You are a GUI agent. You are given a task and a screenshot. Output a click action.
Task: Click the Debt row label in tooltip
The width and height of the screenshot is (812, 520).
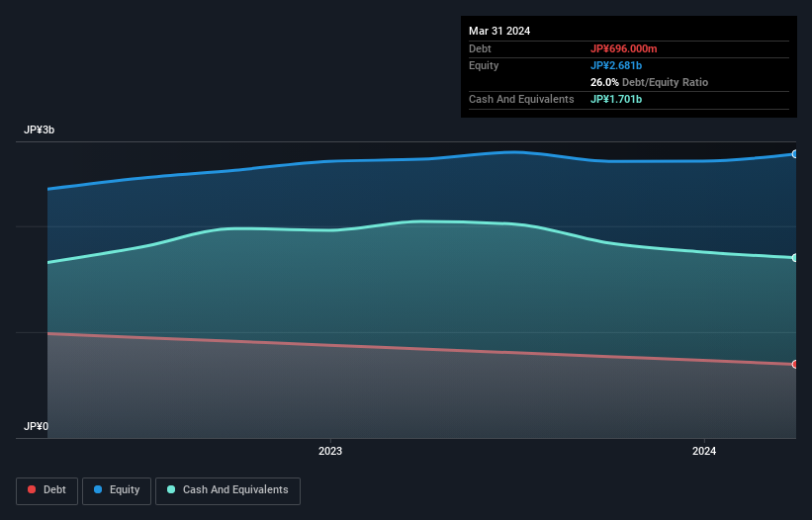(480, 48)
